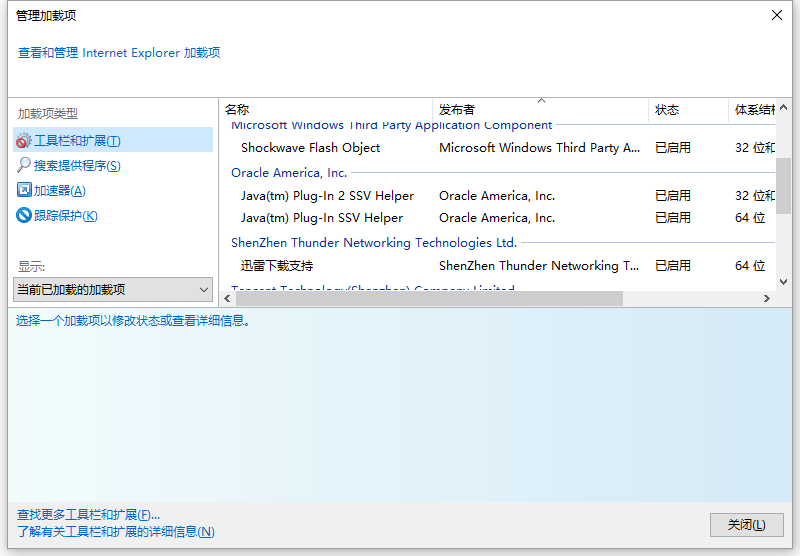Select Java(tm) Plug-In 2 SSV Helper row
Viewport: 800px width, 556px height.
point(327,196)
